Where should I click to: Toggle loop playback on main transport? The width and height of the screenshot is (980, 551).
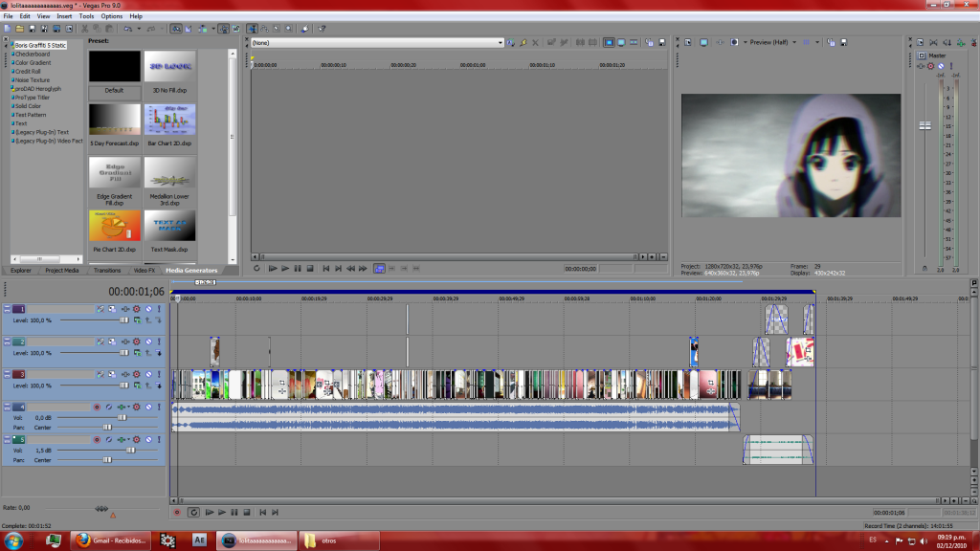(193, 513)
